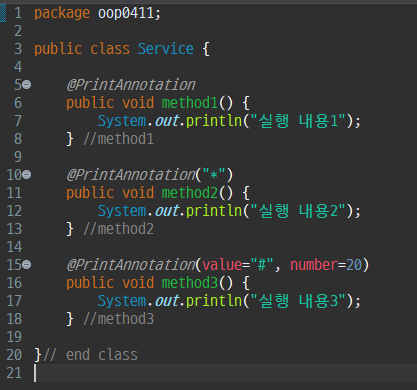Click the System class on line 17
417x390 pixels.
click(x=122, y=301)
